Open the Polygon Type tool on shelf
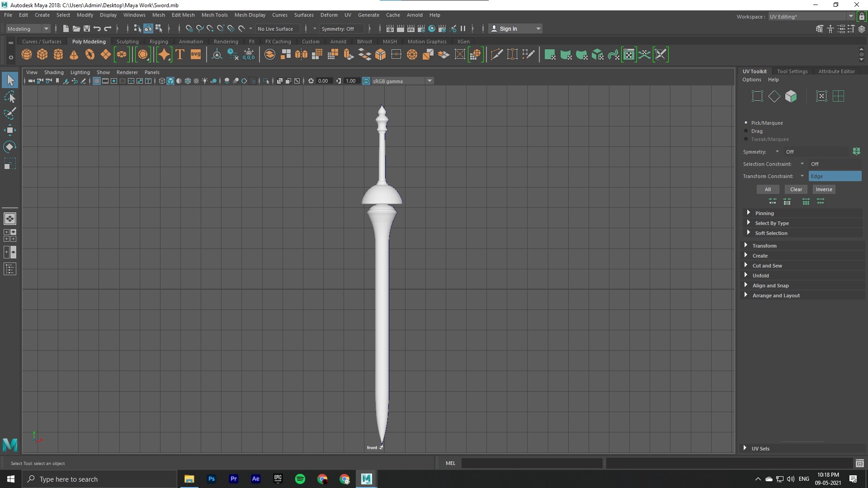 [x=179, y=54]
